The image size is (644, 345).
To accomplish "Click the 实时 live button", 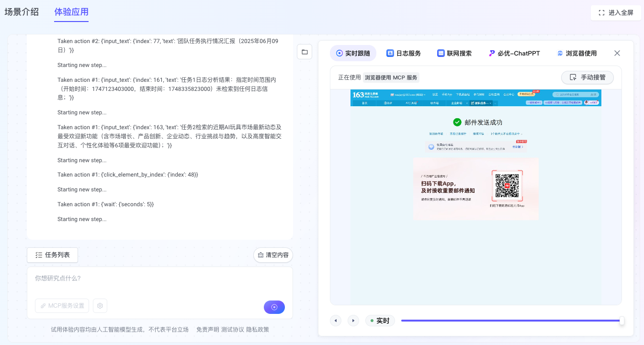I will pyautogui.click(x=380, y=321).
